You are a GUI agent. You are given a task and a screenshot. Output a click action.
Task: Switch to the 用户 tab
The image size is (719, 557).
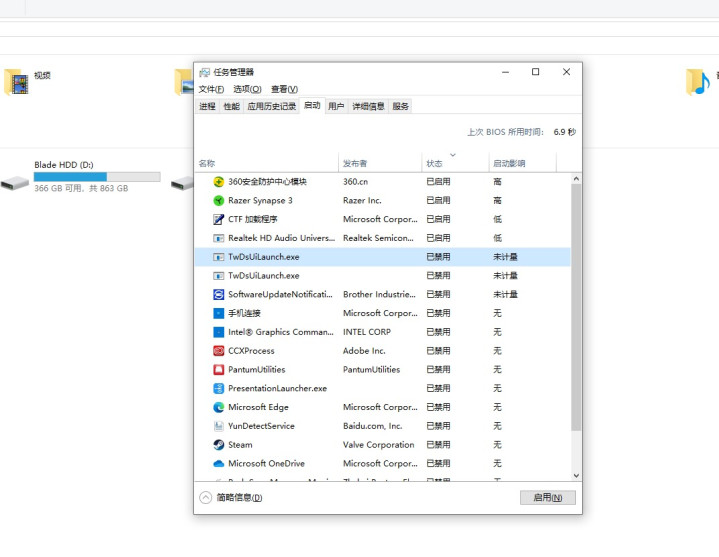[336, 106]
